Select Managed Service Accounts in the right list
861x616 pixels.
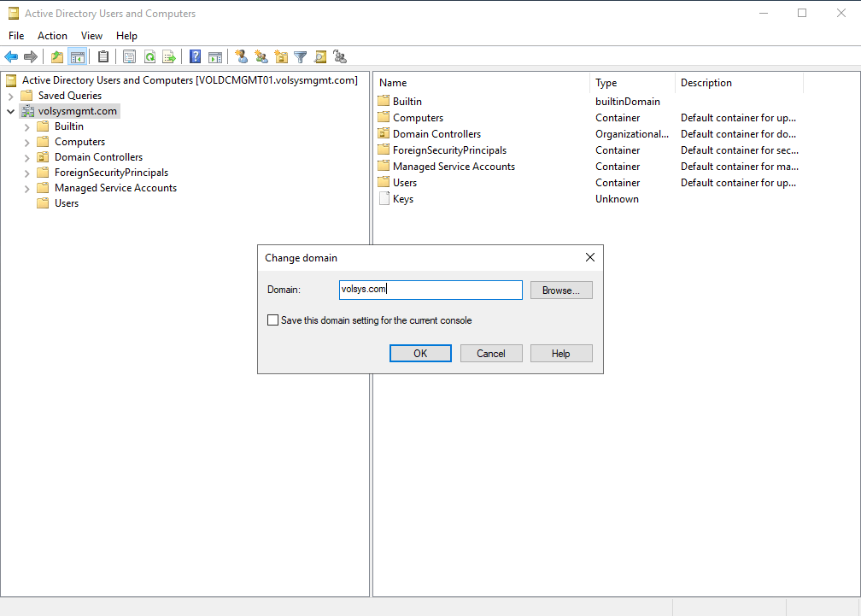coord(454,167)
